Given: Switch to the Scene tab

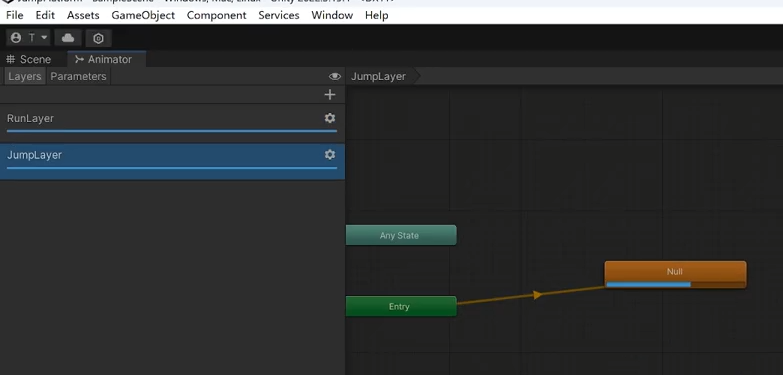Looking at the screenshot, I should point(28,59).
